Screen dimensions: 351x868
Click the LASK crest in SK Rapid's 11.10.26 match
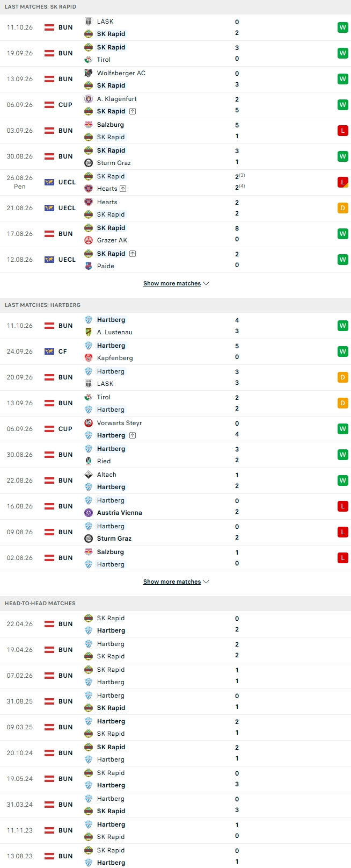[x=89, y=21]
